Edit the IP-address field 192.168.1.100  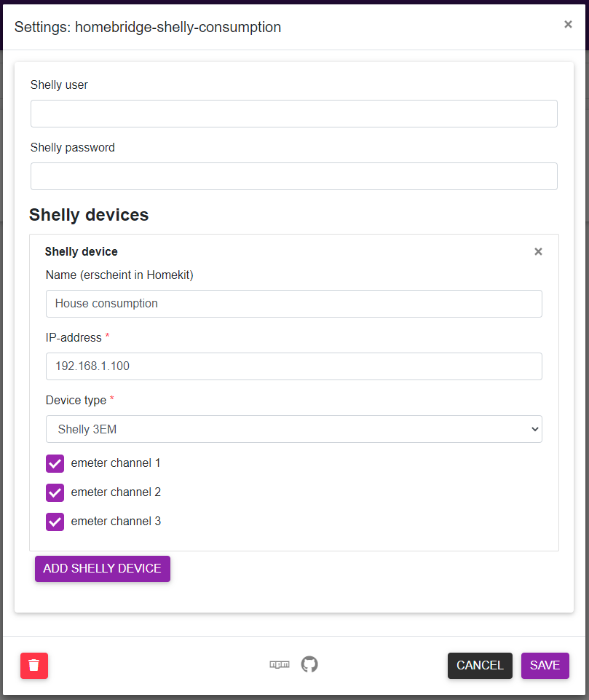coord(294,366)
